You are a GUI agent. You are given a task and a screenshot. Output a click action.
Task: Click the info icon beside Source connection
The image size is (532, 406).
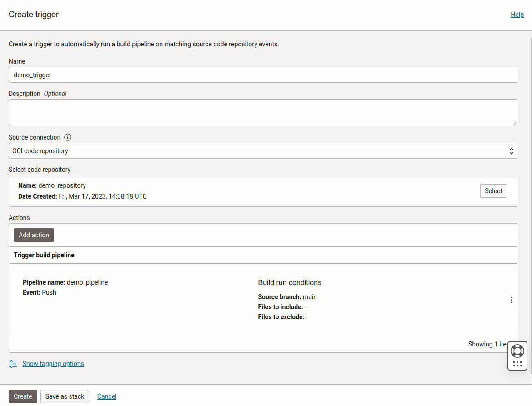[x=68, y=137]
